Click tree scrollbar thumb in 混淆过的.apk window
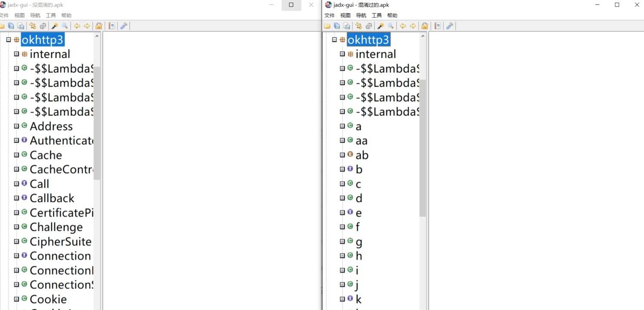The image size is (644, 310). [423, 148]
